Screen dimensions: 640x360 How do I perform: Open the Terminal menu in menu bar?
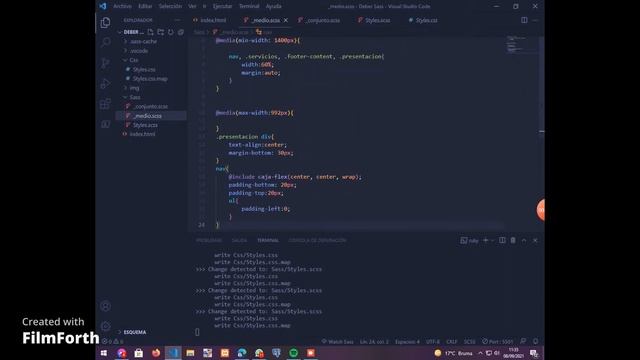249,6
